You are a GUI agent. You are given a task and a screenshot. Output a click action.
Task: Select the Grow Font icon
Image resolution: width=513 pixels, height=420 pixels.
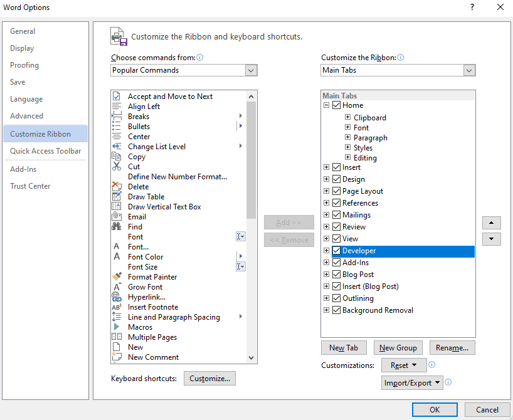[117, 286]
